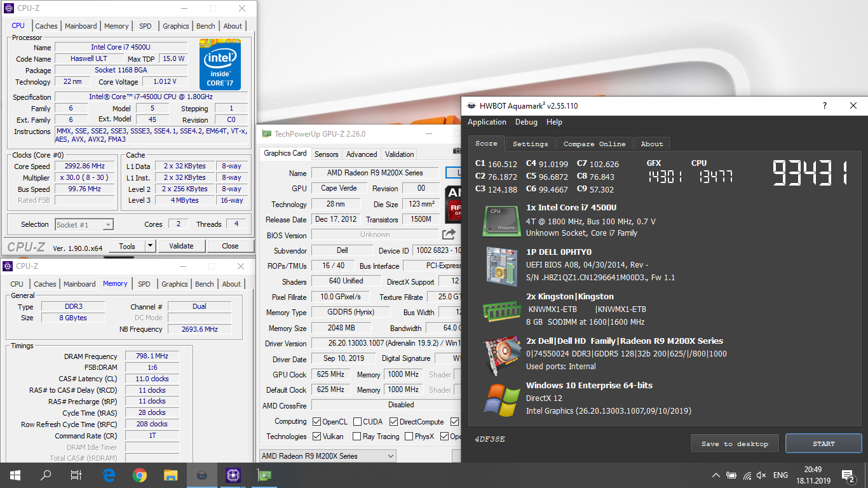
Task: Open the Tools dropdown arrow in CPU-Z
Action: tap(150, 246)
